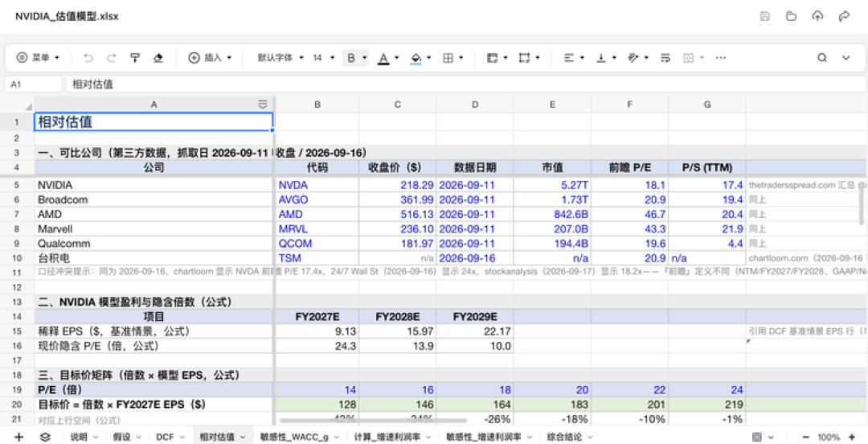Switch to the 假设 sheet tab

pyautogui.click(x=121, y=437)
